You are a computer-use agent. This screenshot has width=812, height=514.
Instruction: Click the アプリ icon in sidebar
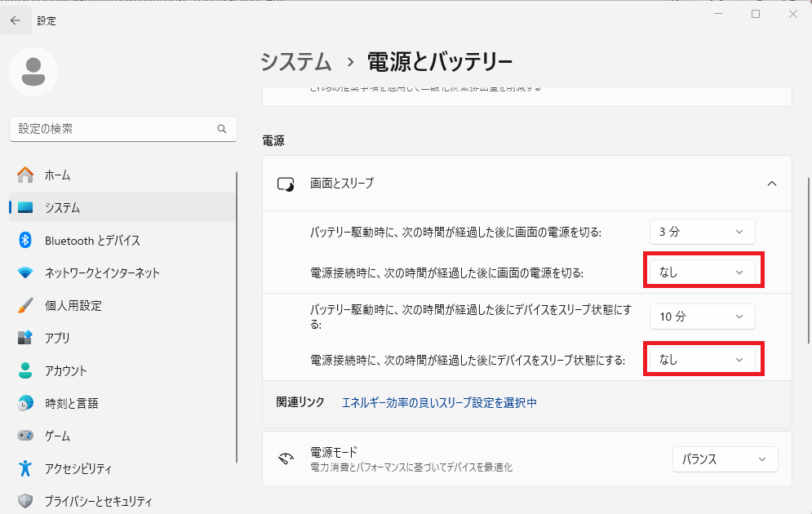pyautogui.click(x=24, y=338)
